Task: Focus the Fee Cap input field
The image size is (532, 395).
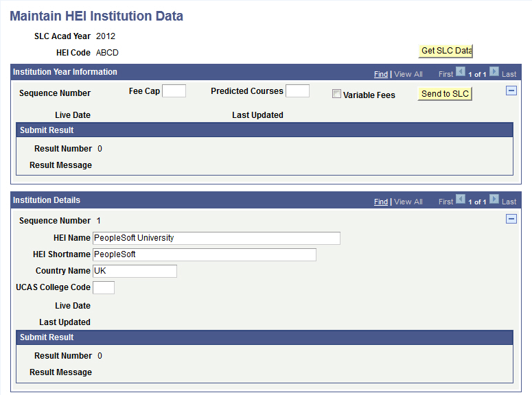Action: click(174, 91)
